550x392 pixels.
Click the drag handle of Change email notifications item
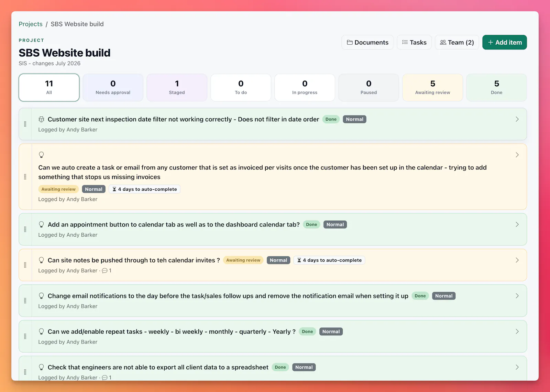tap(25, 301)
